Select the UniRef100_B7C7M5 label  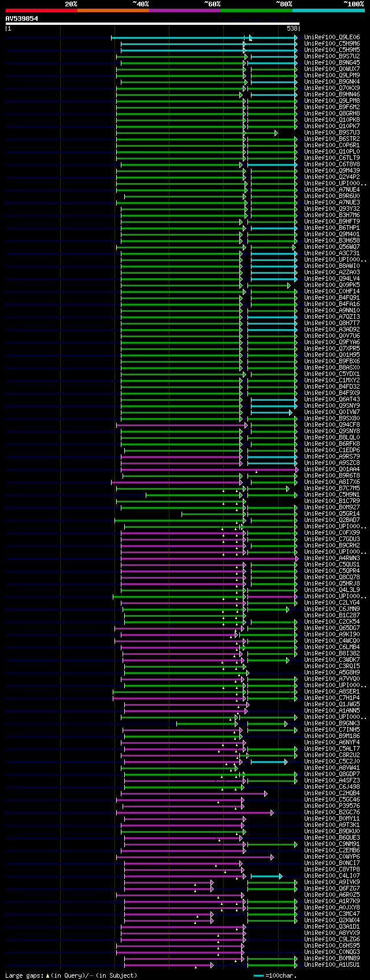(x=332, y=489)
